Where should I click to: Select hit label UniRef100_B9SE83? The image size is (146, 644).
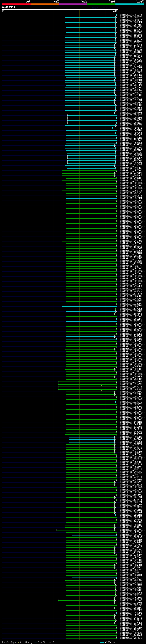(131, 35)
